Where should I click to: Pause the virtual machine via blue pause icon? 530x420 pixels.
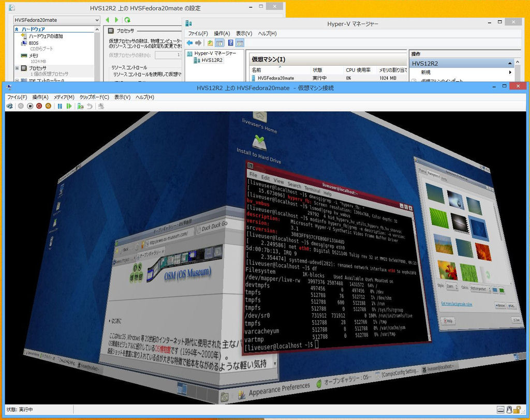[60, 106]
